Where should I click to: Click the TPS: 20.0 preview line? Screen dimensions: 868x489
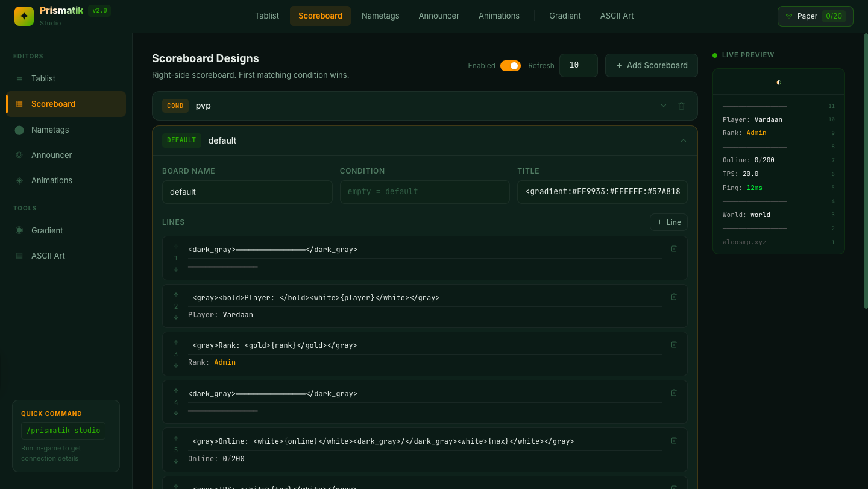pyautogui.click(x=779, y=174)
